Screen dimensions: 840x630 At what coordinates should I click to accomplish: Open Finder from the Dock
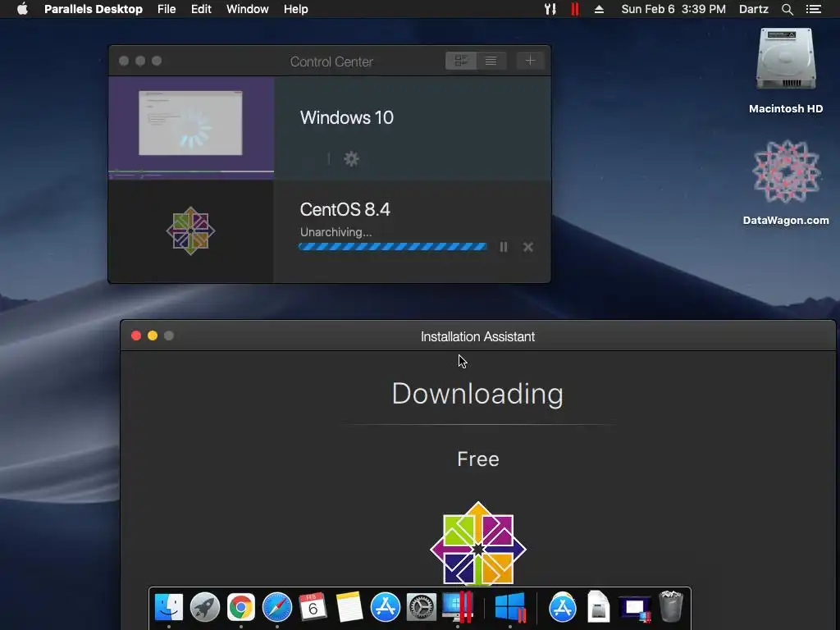point(169,608)
